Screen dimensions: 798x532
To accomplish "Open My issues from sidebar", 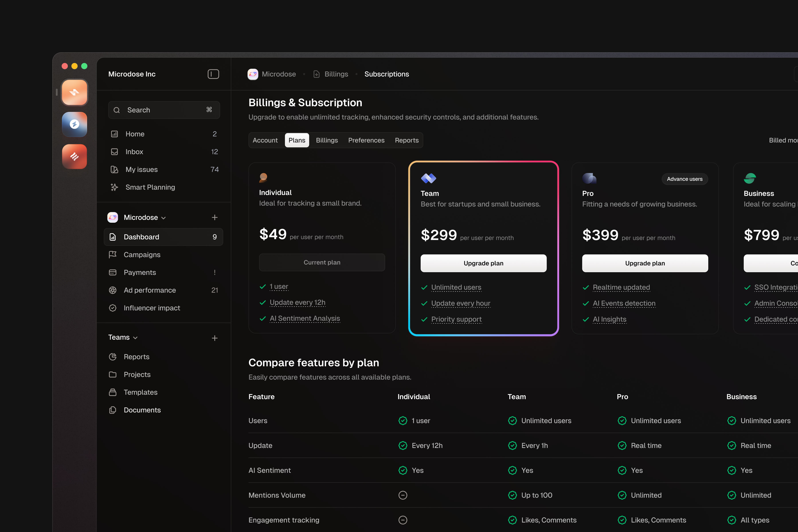I will pos(141,169).
